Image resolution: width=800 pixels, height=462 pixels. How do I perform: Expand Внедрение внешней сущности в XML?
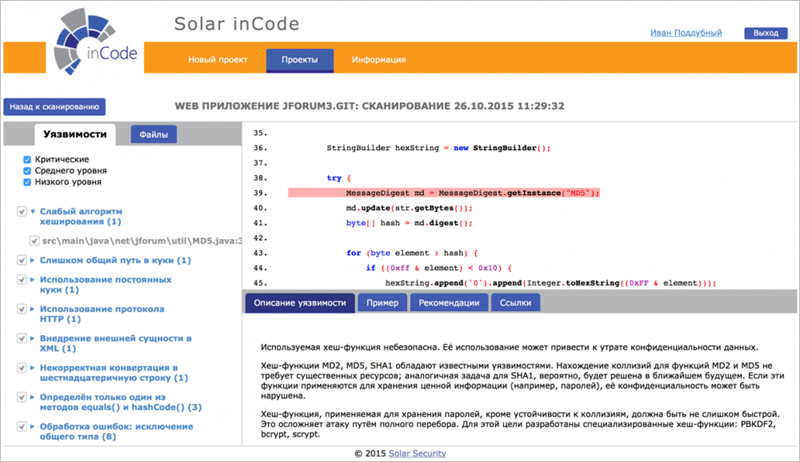click(33, 338)
